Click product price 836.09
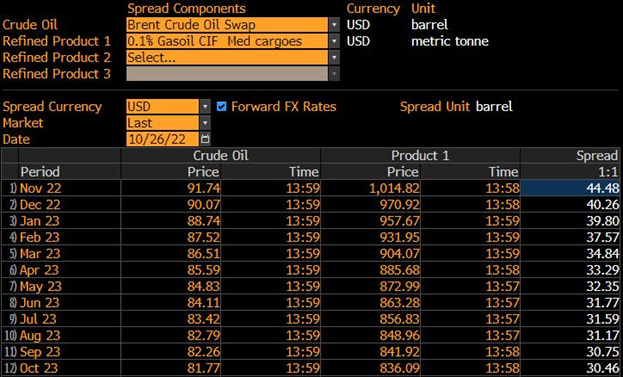This screenshot has height=377, width=623. tap(399, 368)
